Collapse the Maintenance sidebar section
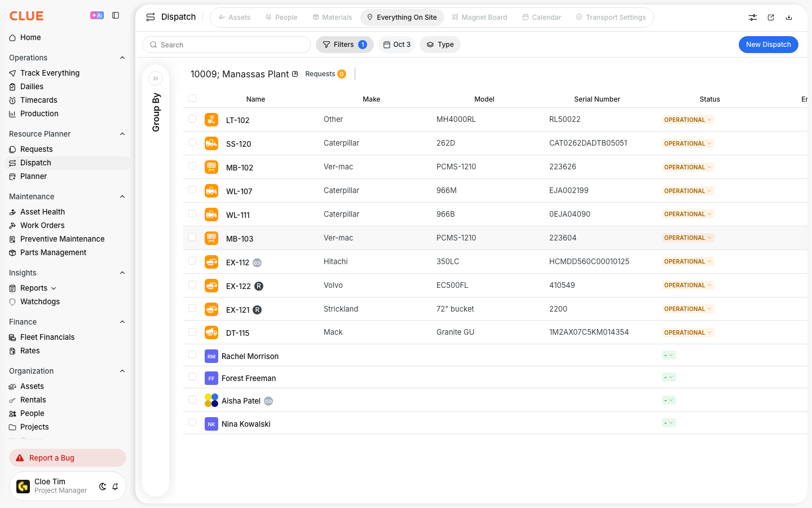 click(x=122, y=196)
